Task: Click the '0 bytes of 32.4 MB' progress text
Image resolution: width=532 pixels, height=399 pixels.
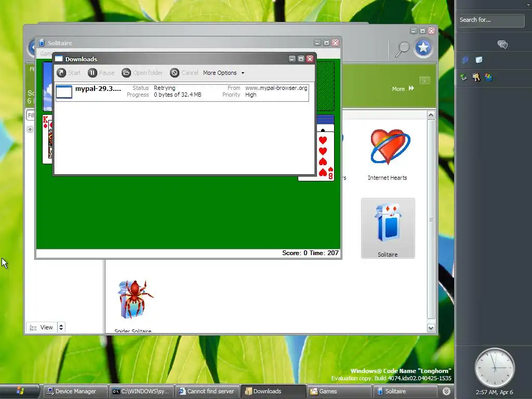Action: (x=178, y=95)
